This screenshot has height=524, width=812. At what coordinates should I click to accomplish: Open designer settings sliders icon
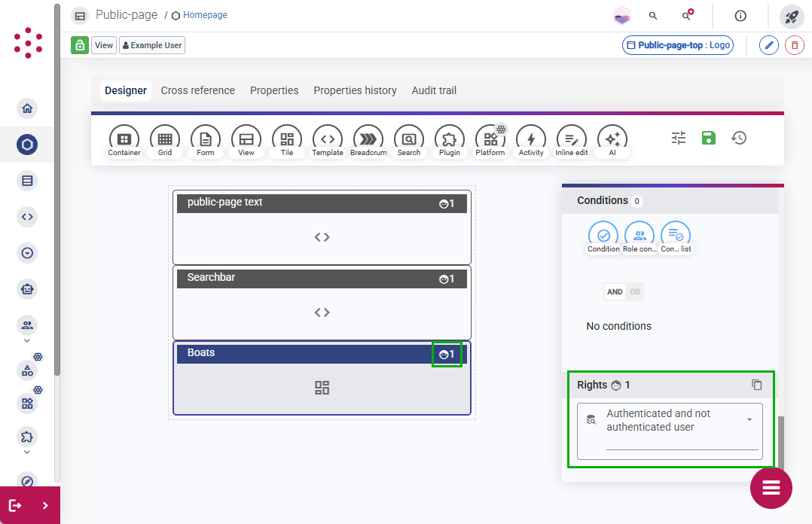(679, 138)
